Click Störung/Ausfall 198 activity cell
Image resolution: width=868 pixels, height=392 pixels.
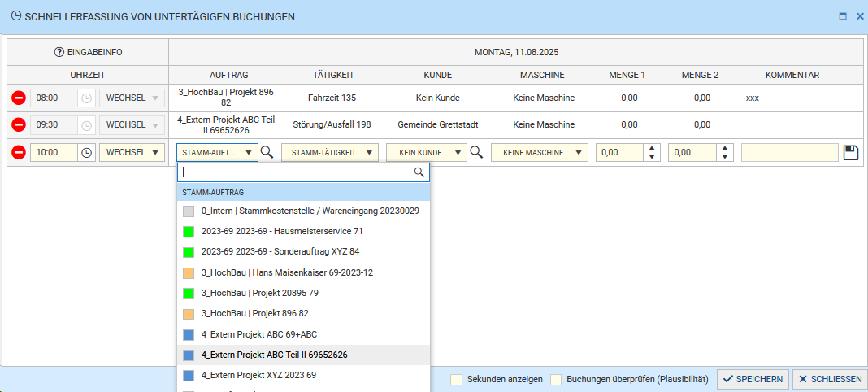(x=332, y=125)
